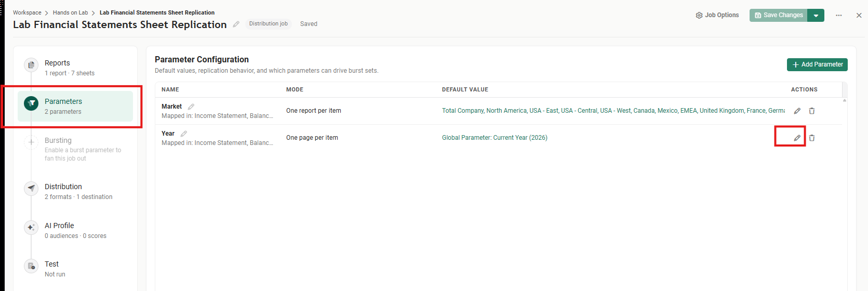The width and height of the screenshot is (868, 291).
Task: Open Job Options
Action: (x=717, y=15)
